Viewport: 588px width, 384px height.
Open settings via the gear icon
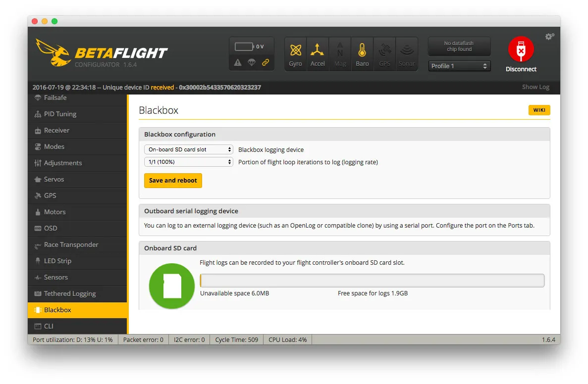click(x=549, y=37)
